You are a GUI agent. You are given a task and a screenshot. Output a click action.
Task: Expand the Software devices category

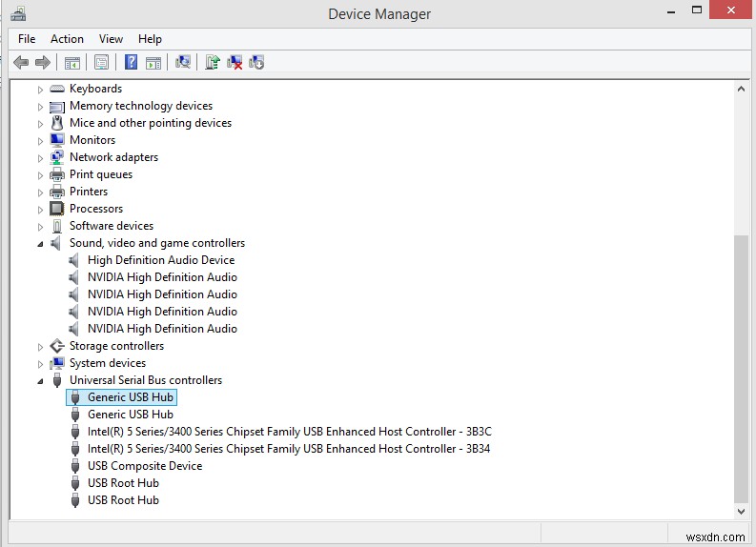pos(40,227)
